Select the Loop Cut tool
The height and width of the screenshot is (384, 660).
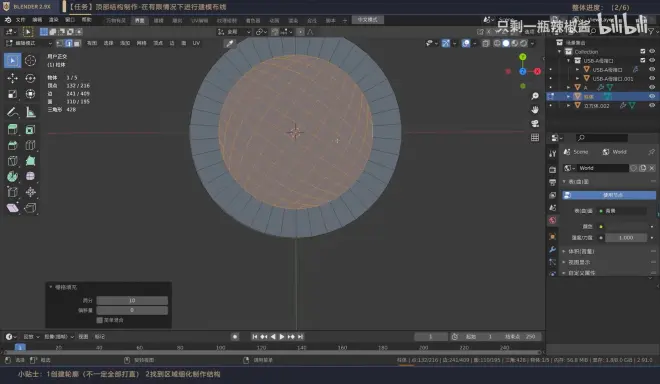click(30, 145)
